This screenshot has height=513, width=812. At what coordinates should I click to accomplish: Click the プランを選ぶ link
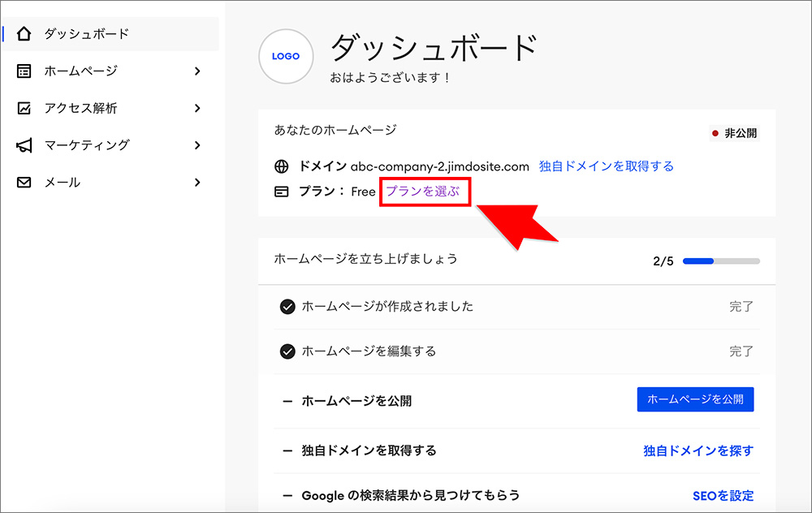click(423, 192)
